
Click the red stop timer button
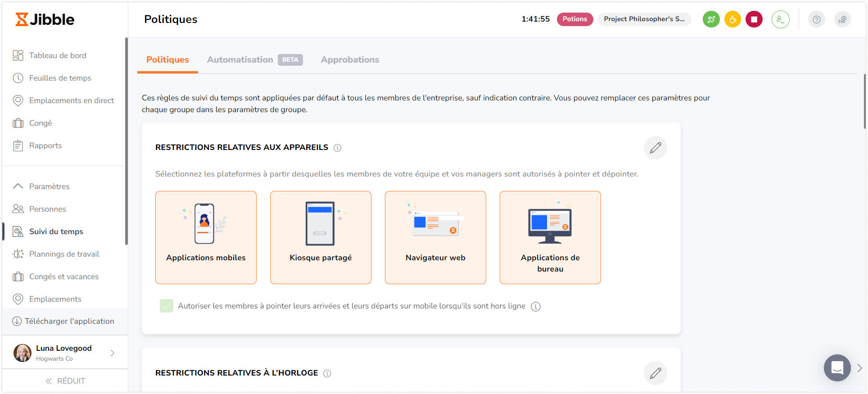coord(754,19)
